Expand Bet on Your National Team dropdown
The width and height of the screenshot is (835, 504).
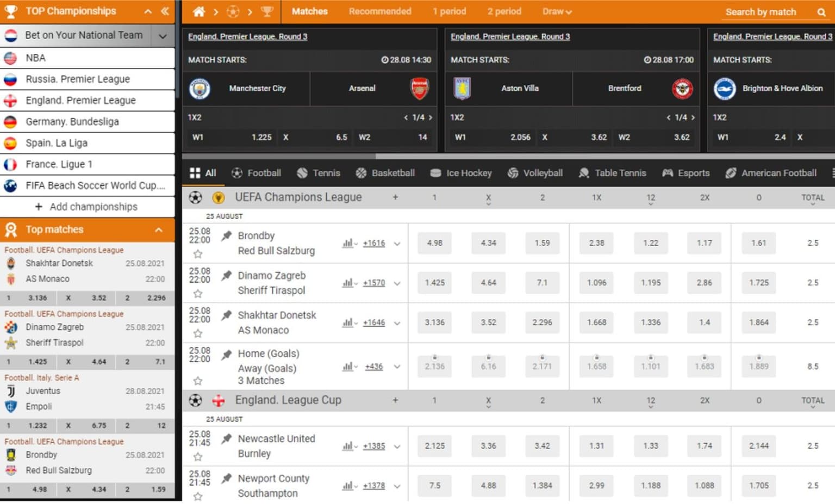(x=162, y=36)
